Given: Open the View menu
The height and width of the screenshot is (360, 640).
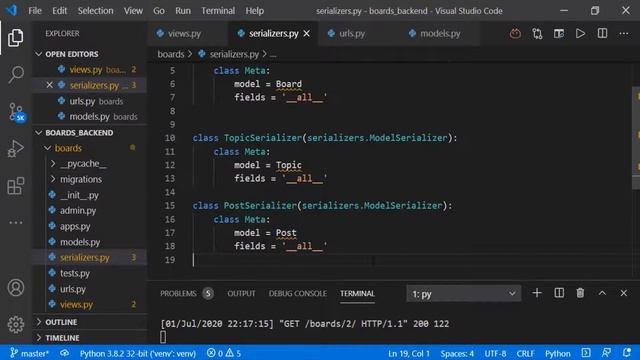Looking at the screenshot, I should [133, 11].
